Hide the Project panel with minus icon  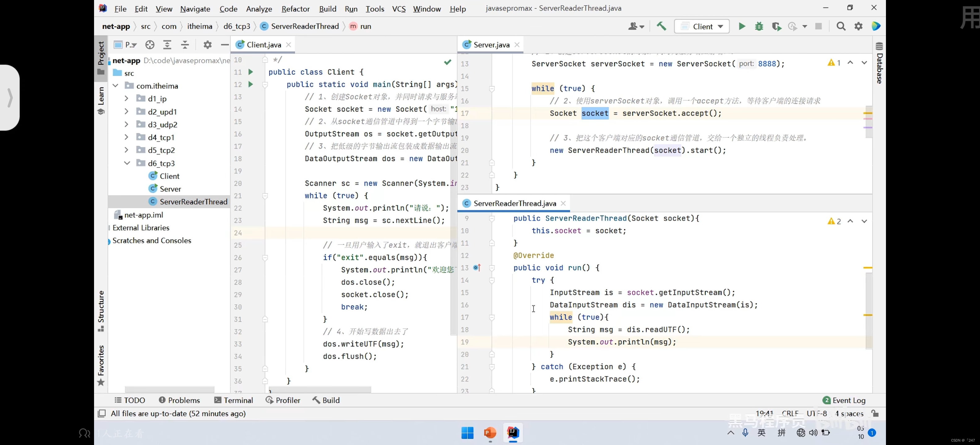[x=225, y=45]
